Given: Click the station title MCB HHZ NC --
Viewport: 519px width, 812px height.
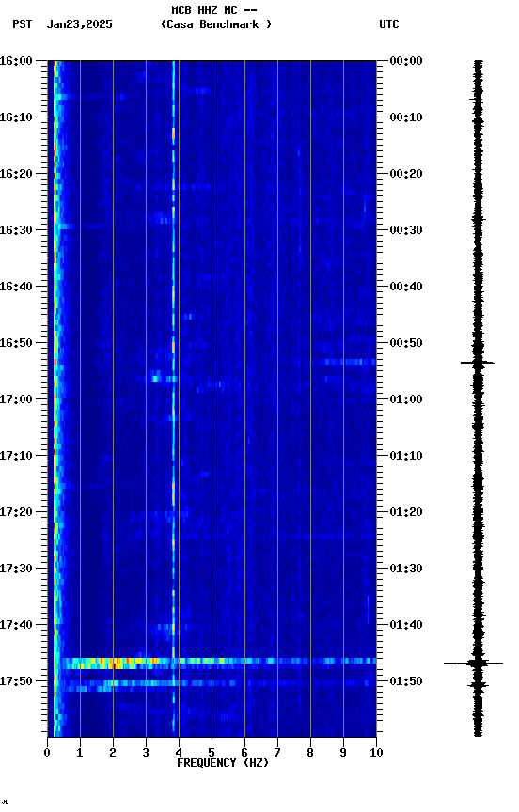Looking at the screenshot, I should 214,10.
